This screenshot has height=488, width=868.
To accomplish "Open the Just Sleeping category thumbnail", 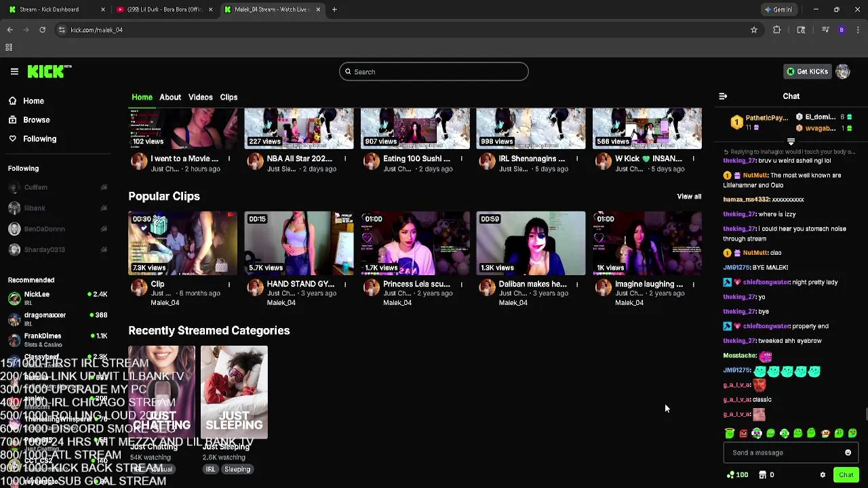I will tap(234, 392).
